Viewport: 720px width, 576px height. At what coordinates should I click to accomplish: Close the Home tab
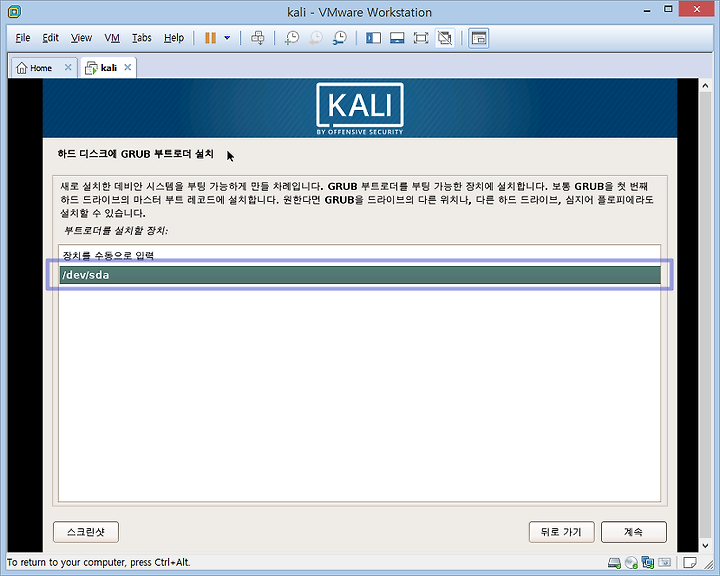[68, 68]
